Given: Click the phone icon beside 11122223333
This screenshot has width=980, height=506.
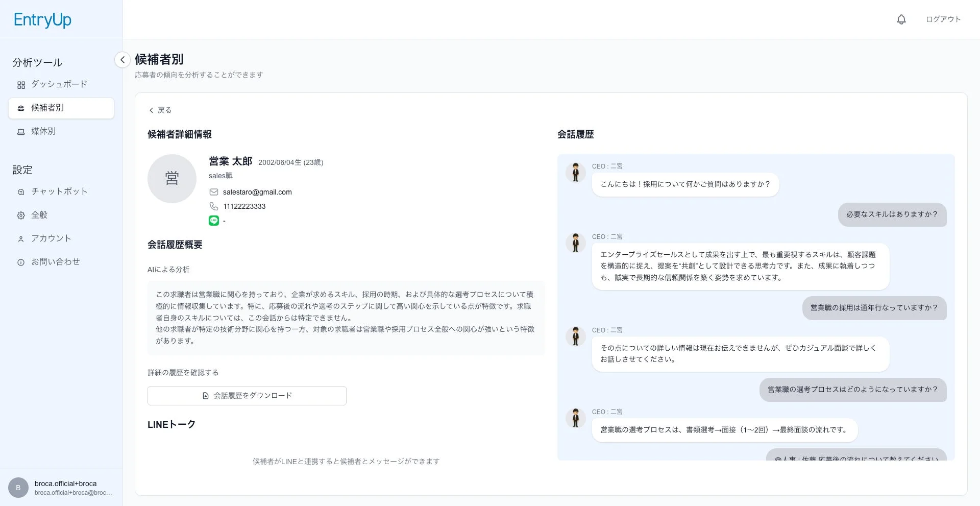Looking at the screenshot, I should [213, 206].
